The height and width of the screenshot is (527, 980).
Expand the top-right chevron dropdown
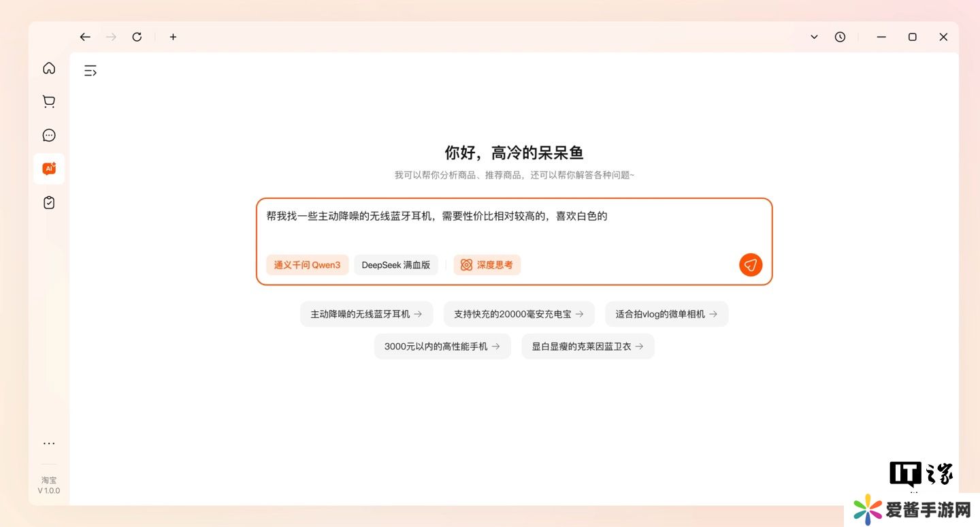[814, 37]
